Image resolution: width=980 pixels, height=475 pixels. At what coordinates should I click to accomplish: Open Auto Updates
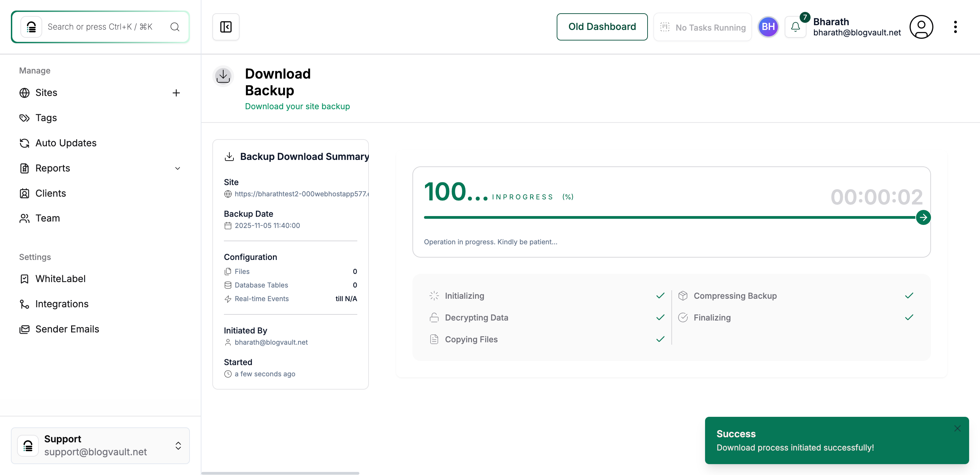(x=65, y=143)
